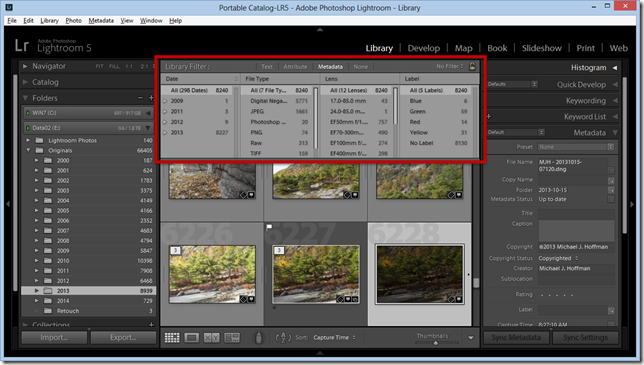Click the filter lock icon

pyautogui.click(x=472, y=66)
